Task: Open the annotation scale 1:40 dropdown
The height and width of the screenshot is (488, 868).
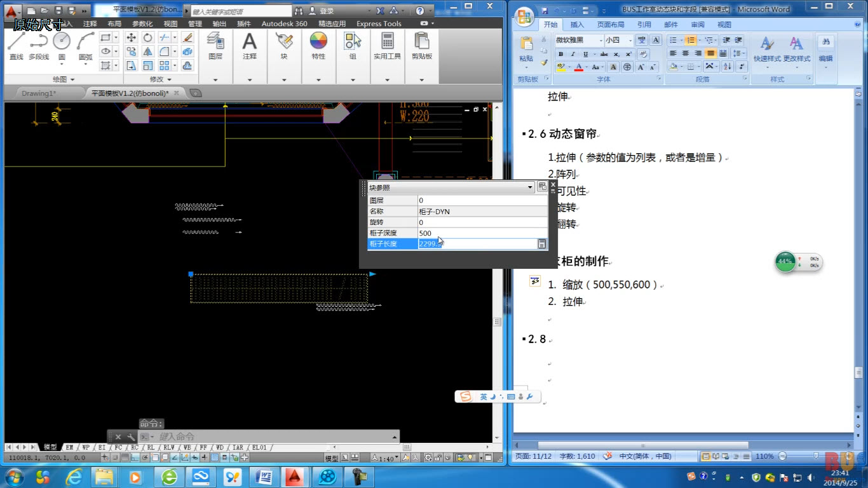Action: point(388,458)
